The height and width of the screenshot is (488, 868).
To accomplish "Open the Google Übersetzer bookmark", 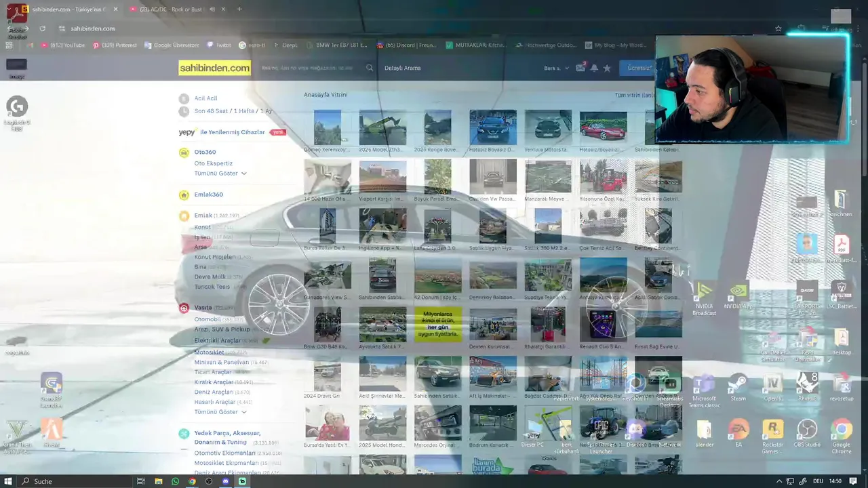I will (x=172, y=45).
